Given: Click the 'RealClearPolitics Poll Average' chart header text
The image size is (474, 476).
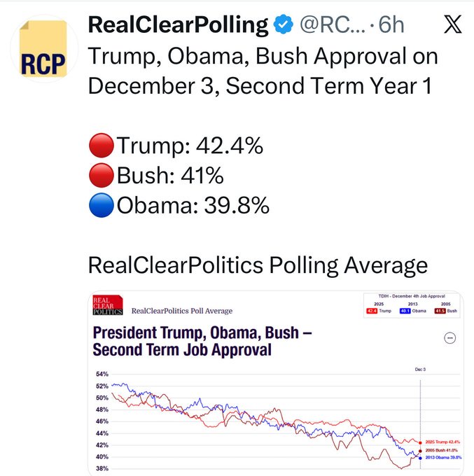Looking at the screenshot, I should tap(181, 311).
